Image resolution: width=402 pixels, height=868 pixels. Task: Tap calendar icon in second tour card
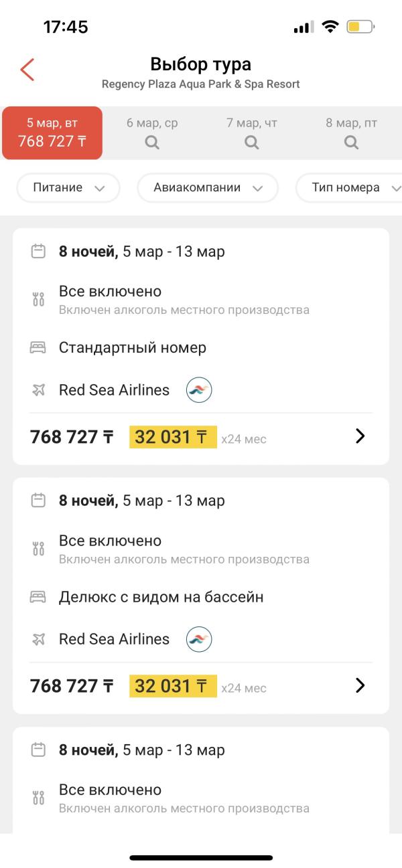pyautogui.click(x=38, y=501)
